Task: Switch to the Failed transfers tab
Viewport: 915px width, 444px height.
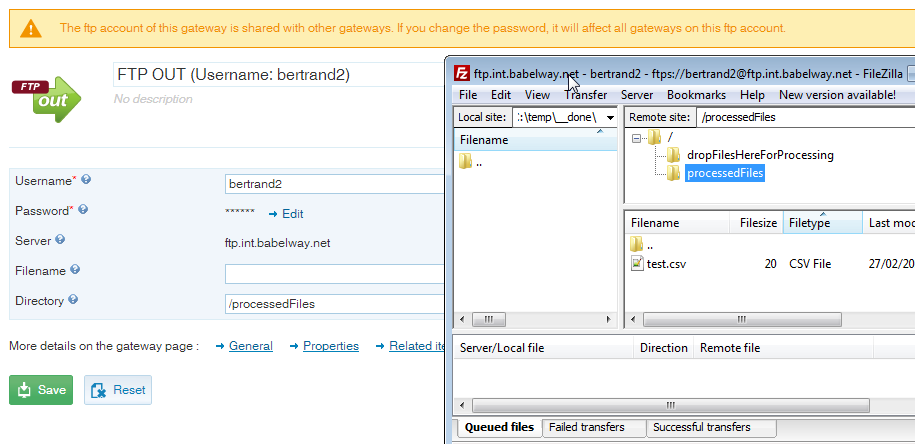Action: click(x=593, y=428)
